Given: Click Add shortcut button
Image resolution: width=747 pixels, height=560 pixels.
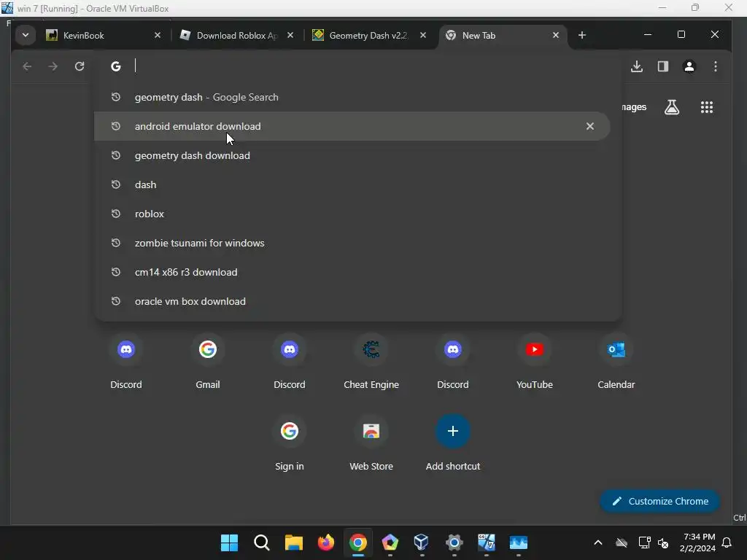Looking at the screenshot, I should [452, 444].
